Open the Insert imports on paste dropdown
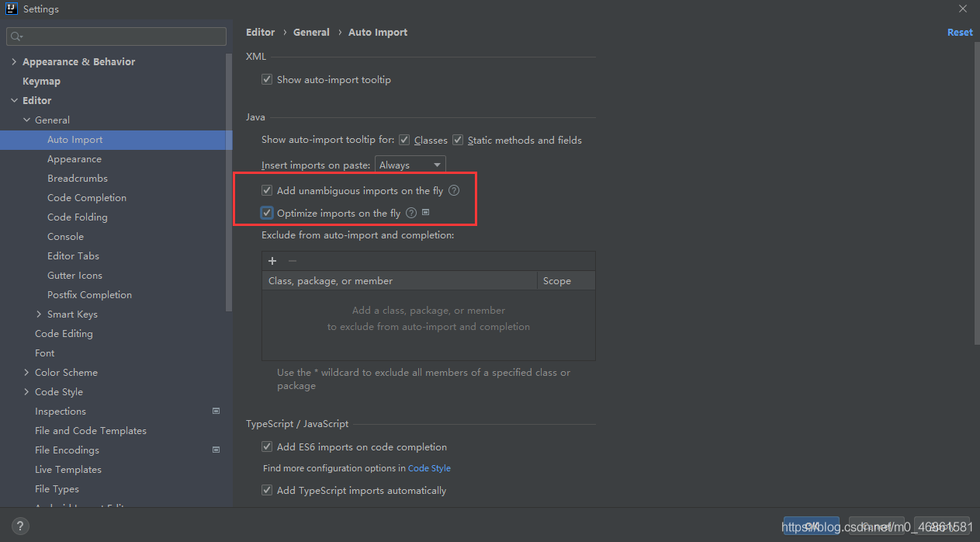 pos(410,165)
